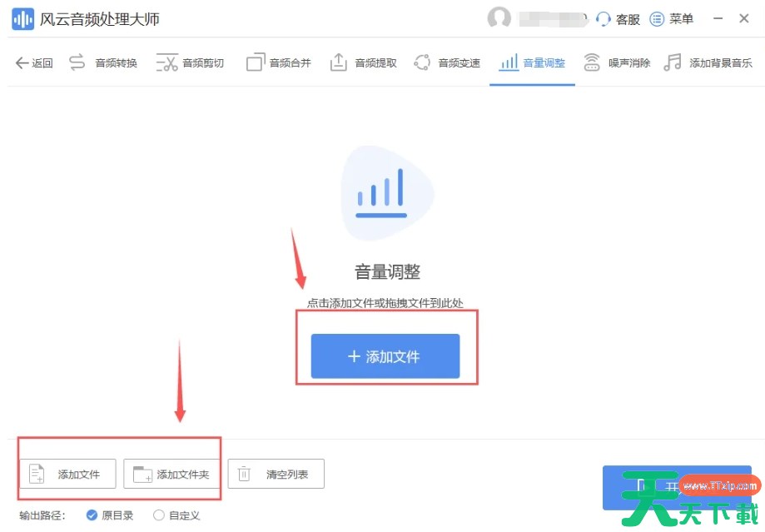Click the trash icon on 清空列表 button

pos(244,474)
